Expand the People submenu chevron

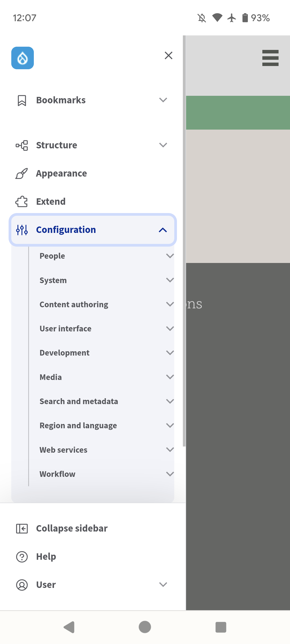(170, 256)
